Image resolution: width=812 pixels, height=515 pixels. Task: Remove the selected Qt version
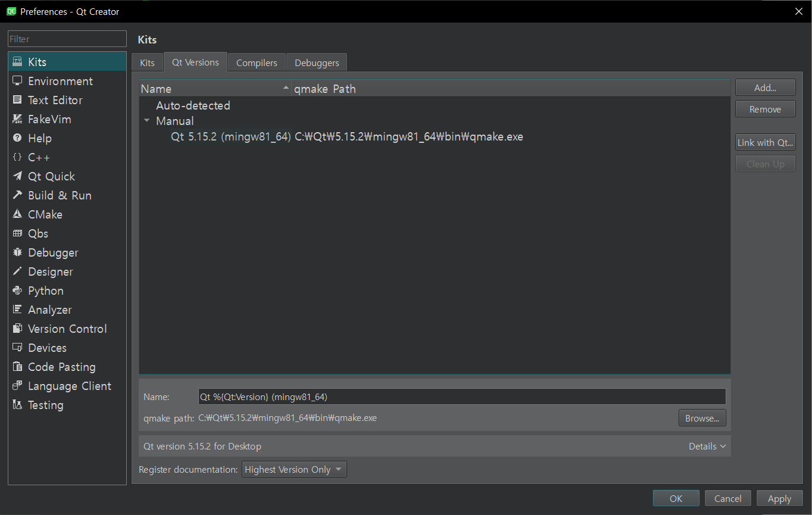pyautogui.click(x=765, y=110)
